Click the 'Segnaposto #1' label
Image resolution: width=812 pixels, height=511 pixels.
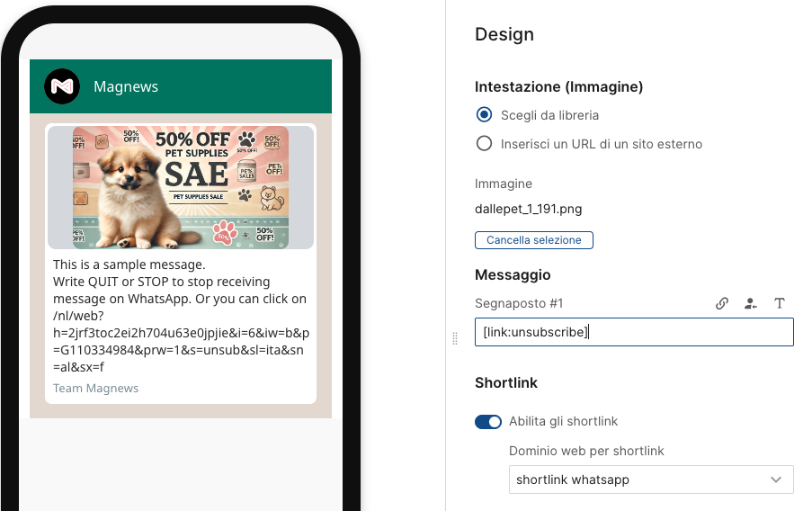519,303
